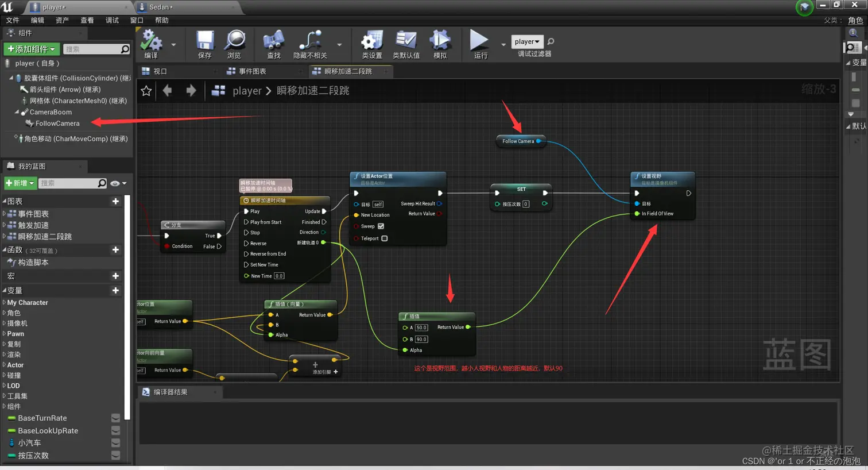
Task: Collapse the CameraBoom component tree
Action: pyautogui.click(x=17, y=112)
